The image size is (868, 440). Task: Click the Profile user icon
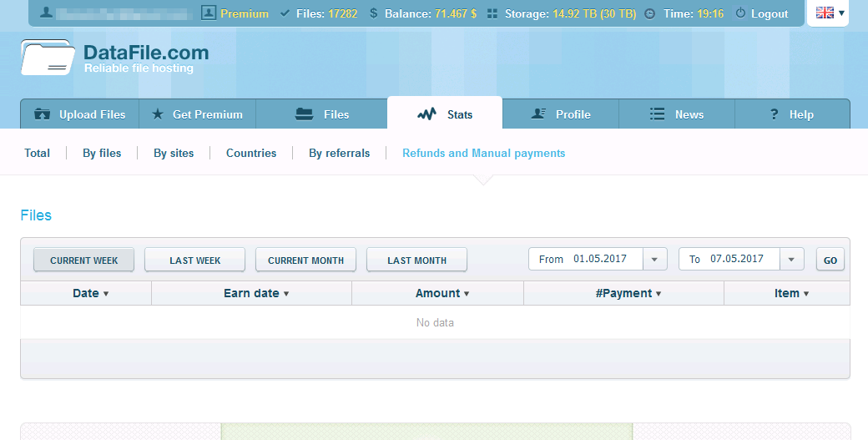(x=538, y=114)
